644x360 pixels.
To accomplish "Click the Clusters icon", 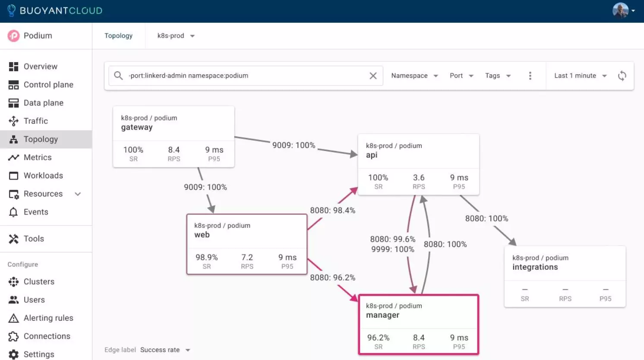I will coord(13,281).
